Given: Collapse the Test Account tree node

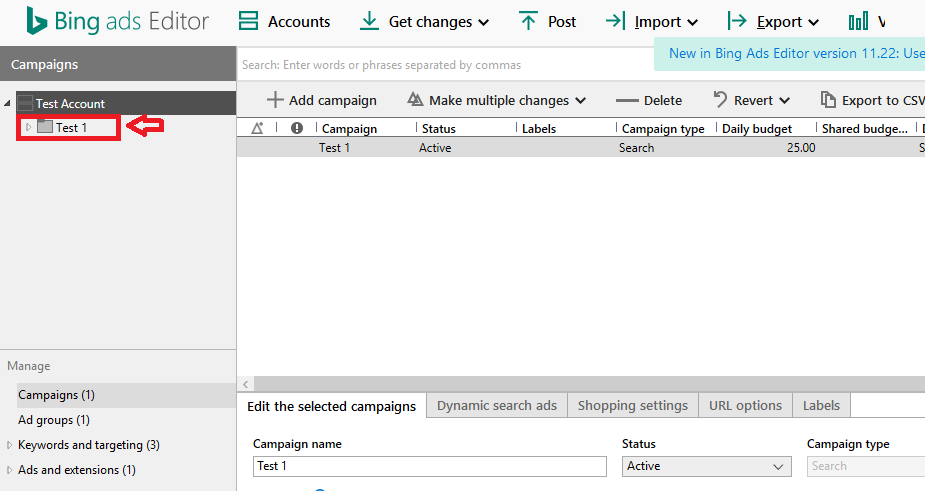Looking at the screenshot, I should point(8,103).
